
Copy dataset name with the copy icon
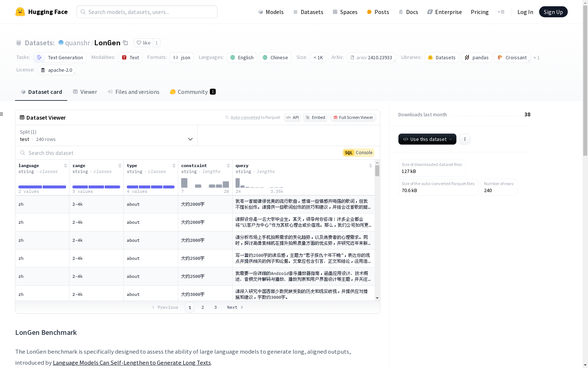(125, 43)
